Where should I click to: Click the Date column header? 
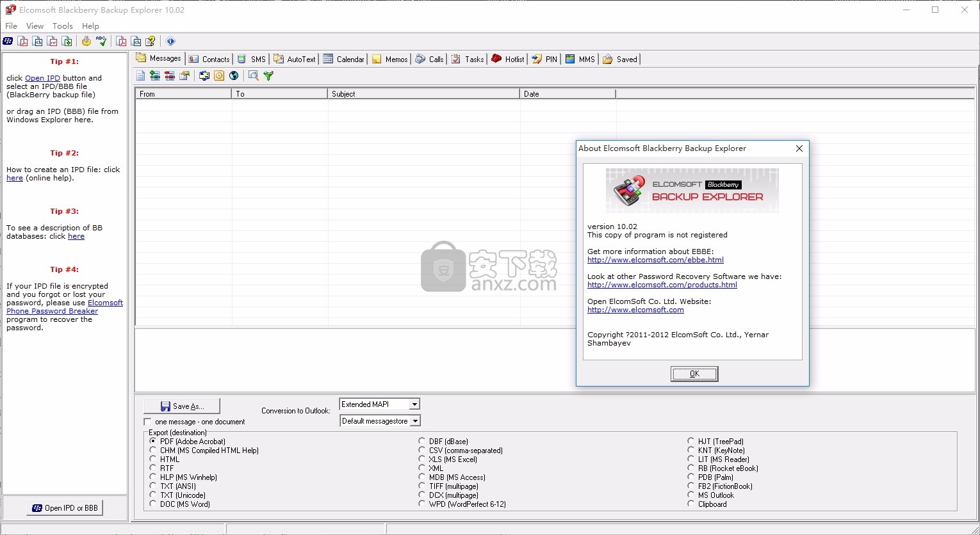(x=568, y=93)
